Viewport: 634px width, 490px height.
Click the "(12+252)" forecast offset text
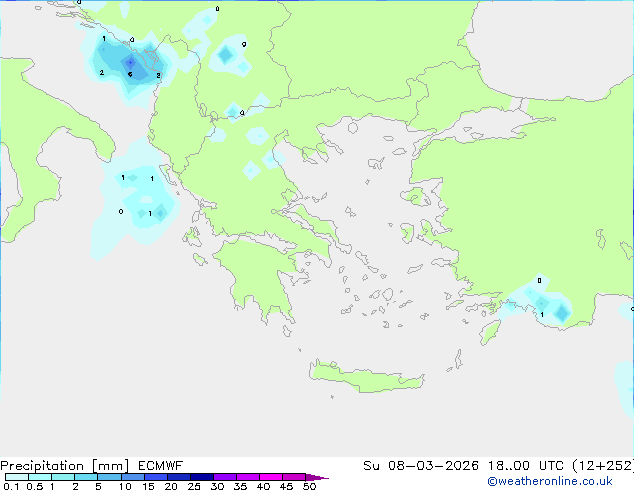[603, 466]
